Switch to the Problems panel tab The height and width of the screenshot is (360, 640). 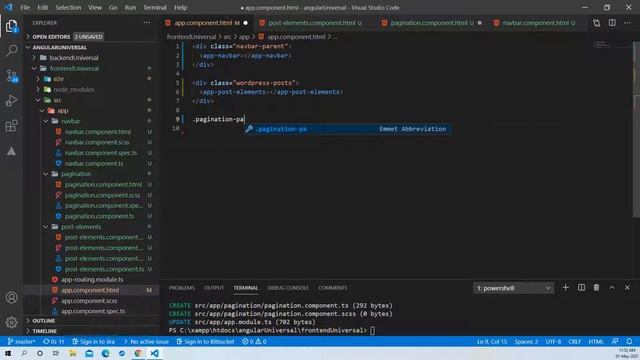(x=182, y=288)
